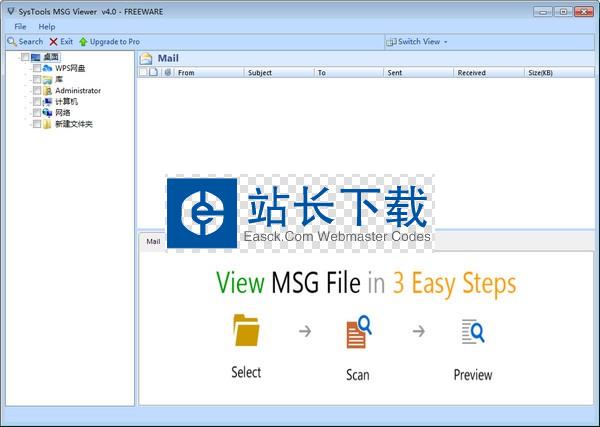Screen dimensions: 600x427
Task: Click the document icon column header
Action: 153,72
